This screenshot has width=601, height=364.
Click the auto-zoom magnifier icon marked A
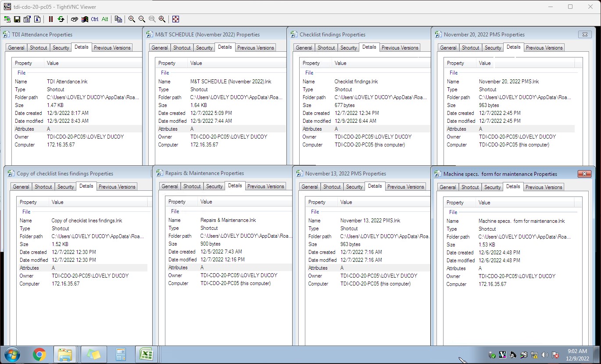[162, 19]
